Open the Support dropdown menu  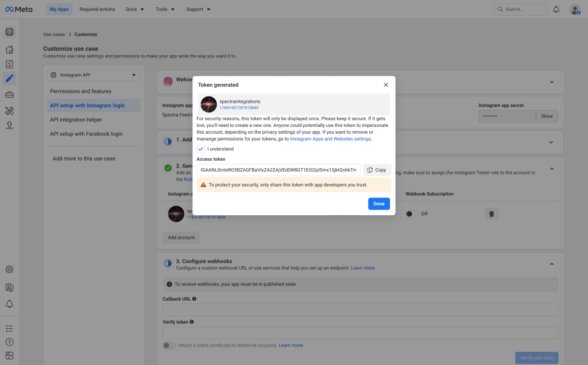click(198, 9)
